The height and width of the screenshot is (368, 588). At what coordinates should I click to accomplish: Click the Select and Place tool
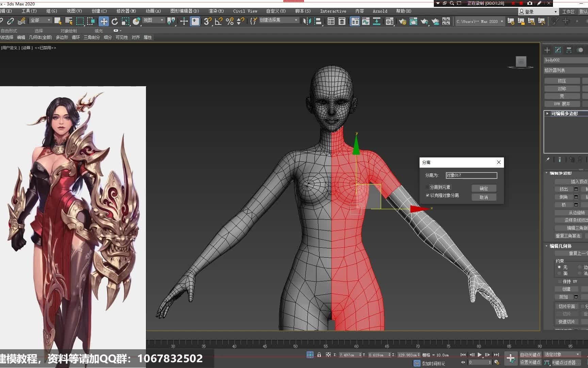tap(136, 21)
